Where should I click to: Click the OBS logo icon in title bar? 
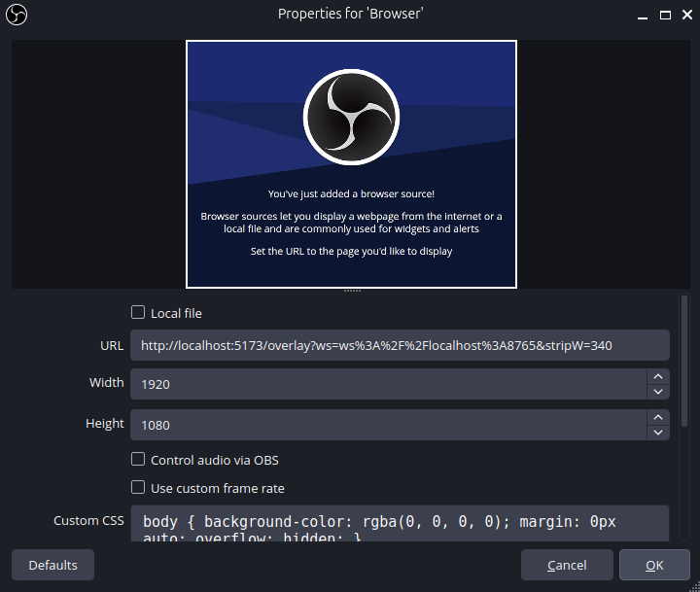pos(17,15)
